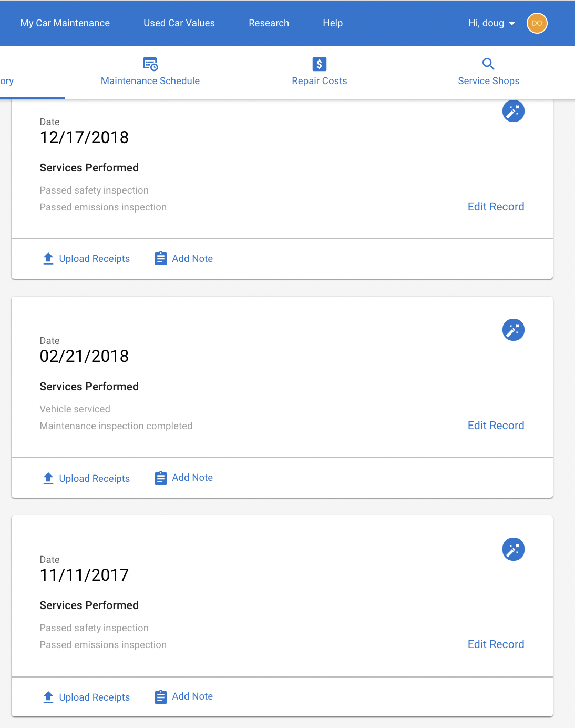Edit Record for 02/21/2018 entry
The image size is (575, 728).
496,426
